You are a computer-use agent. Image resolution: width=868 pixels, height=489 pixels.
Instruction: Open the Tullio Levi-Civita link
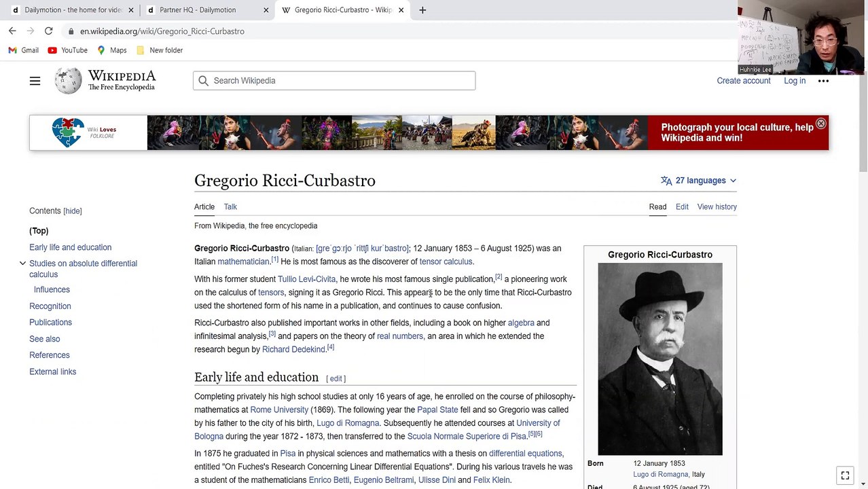coord(306,279)
